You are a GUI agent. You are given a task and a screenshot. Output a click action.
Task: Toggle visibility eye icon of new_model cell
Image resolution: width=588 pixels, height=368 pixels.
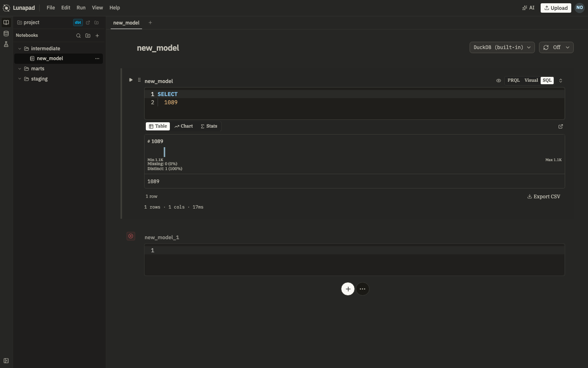point(499,81)
